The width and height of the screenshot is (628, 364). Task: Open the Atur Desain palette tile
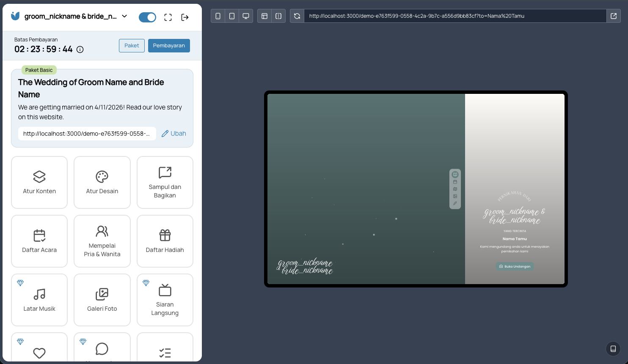pos(102,183)
